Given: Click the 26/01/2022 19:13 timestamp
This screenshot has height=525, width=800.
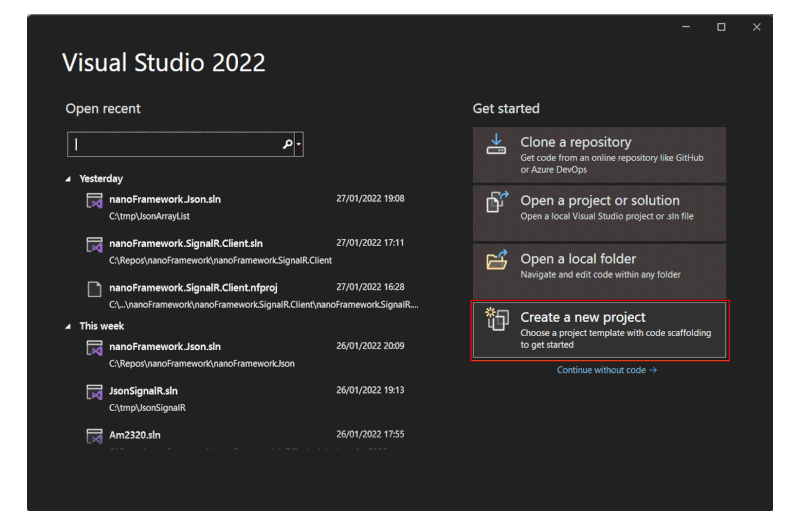Looking at the screenshot, I should click(x=370, y=390).
